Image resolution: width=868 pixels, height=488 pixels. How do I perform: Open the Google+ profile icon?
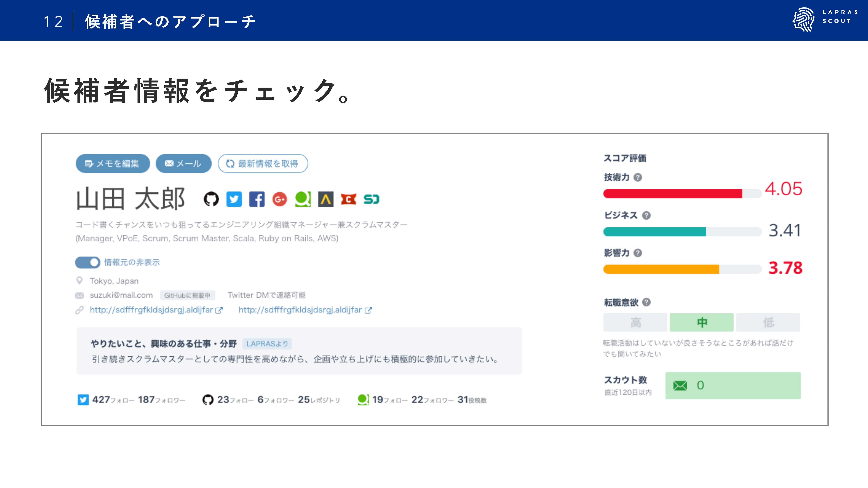(x=280, y=199)
